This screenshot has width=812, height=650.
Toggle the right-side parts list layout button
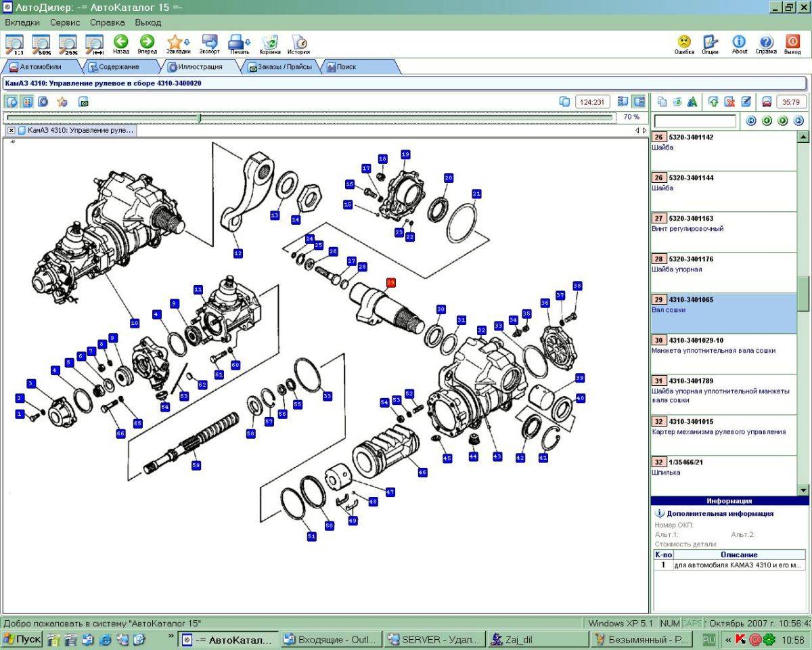click(639, 102)
